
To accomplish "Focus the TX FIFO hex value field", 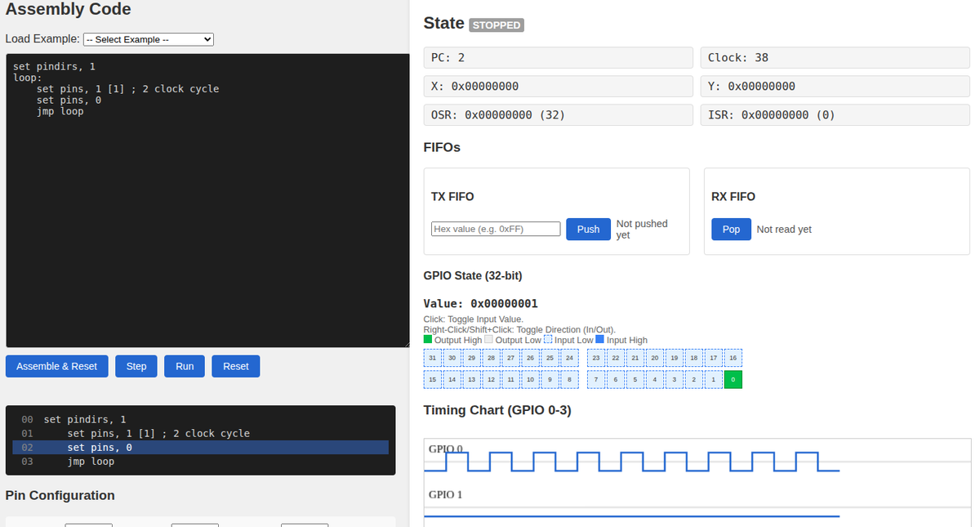I will point(496,230).
